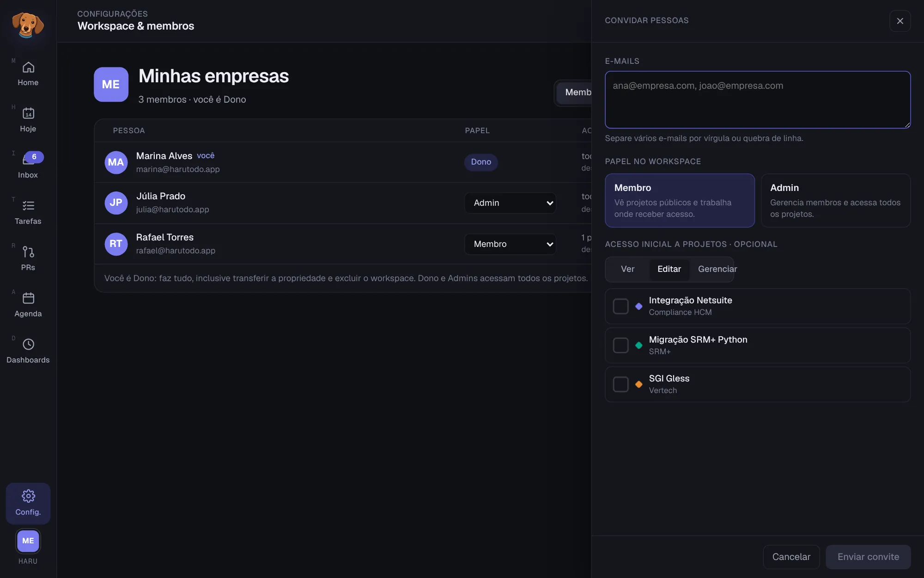The width and height of the screenshot is (924, 578).
Task: Click Marina Alves MA avatar
Action: (x=116, y=162)
